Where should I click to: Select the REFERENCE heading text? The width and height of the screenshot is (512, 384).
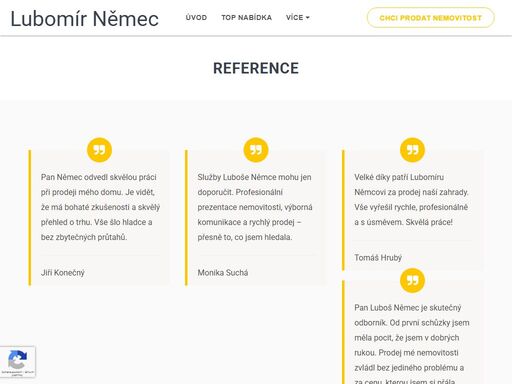(256, 68)
